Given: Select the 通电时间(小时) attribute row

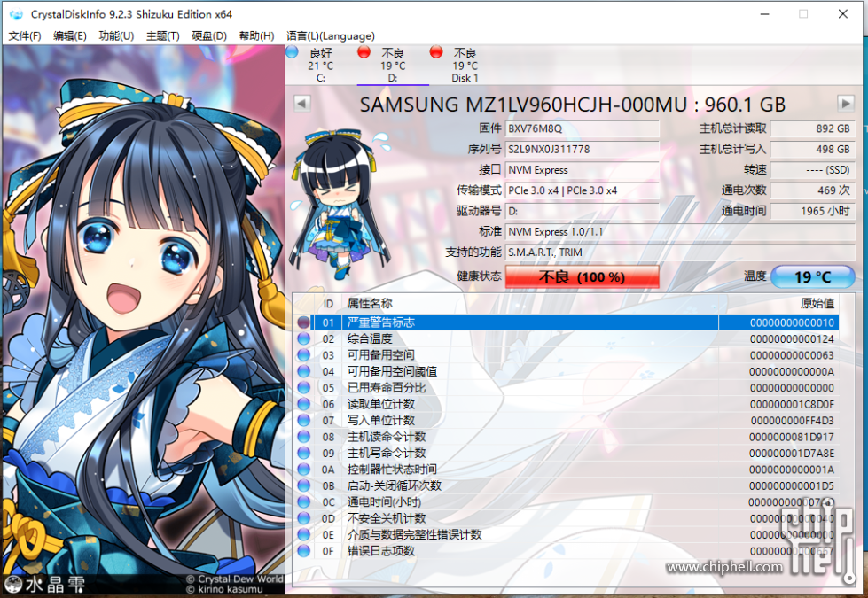Looking at the screenshot, I should [x=566, y=502].
